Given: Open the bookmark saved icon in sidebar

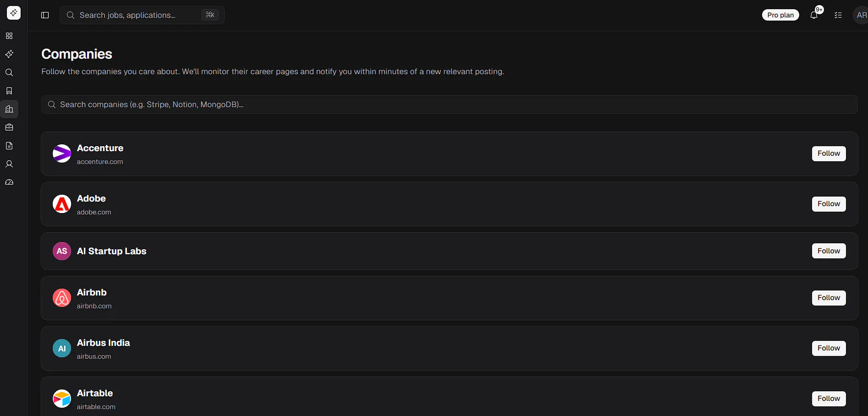Looking at the screenshot, I should coord(9,91).
